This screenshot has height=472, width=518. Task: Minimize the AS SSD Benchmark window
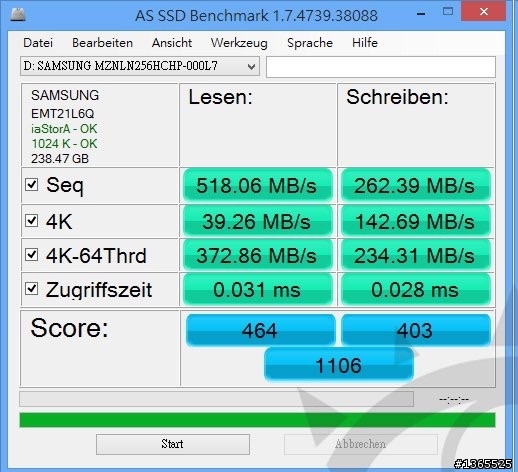tap(421, 13)
